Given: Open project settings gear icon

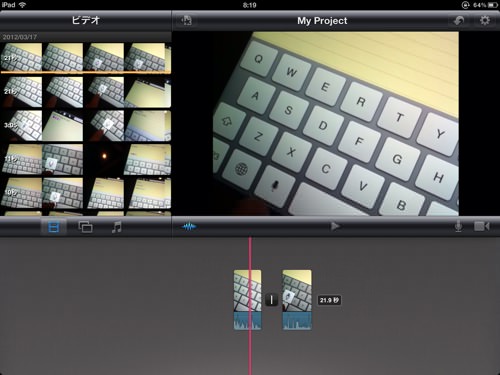Looking at the screenshot, I should [x=485, y=21].
